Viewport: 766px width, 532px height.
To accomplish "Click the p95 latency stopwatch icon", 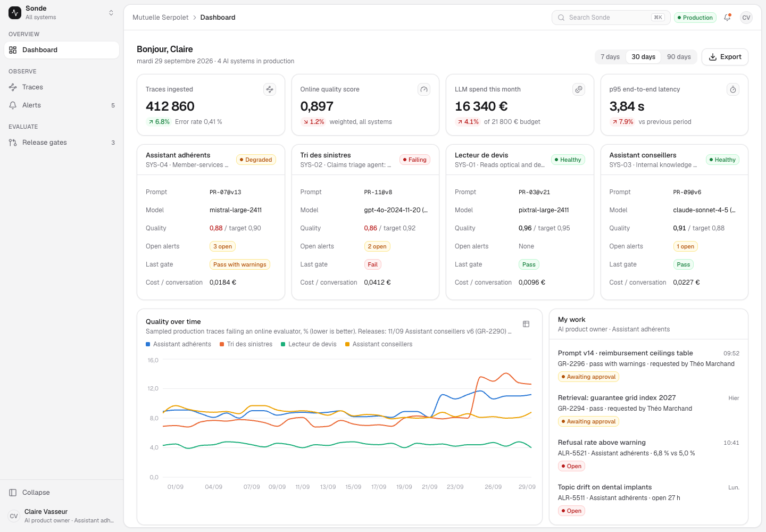I will [x=733, y=89].
